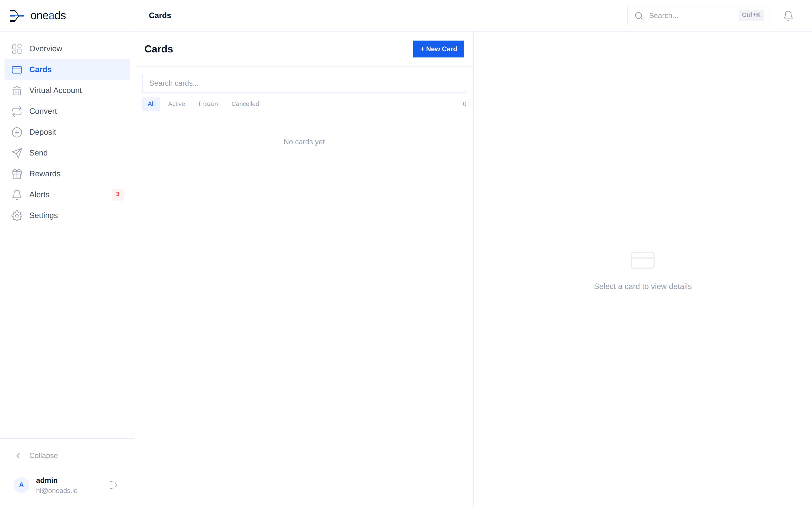Click the logout icon beside admin
The height and width of the screenshot is (507, 812).
(x=113, y=485)
